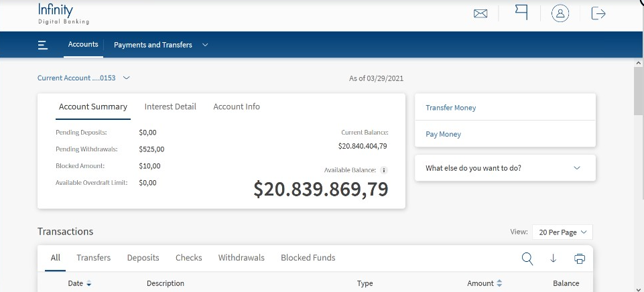Click the Transfer Money link

coord(450,108)
